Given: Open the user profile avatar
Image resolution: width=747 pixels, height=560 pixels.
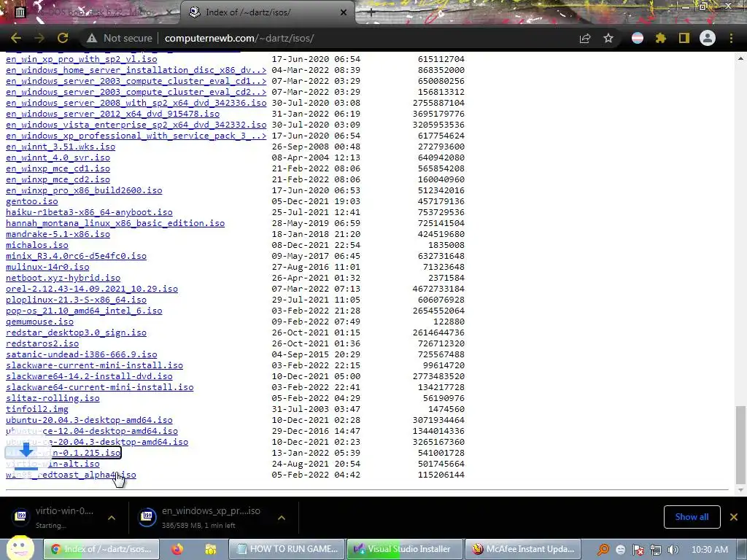Looking at the screenshot, I should 708,38.
